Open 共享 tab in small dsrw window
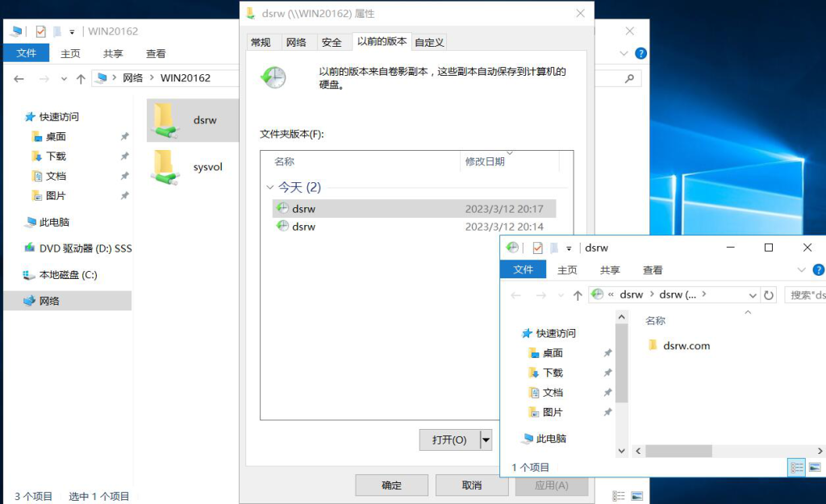Screen dimensions: 826x504 coord(610,270)
